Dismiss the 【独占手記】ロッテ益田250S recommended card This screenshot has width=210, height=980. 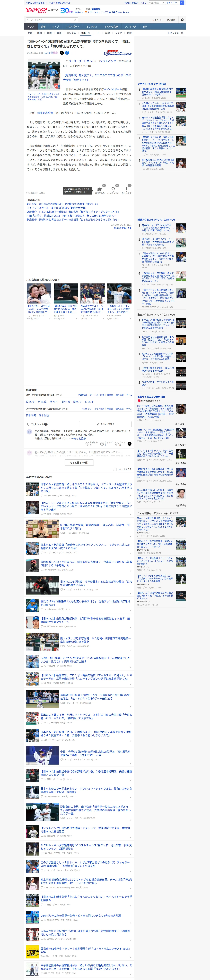(x=50, y=319)
